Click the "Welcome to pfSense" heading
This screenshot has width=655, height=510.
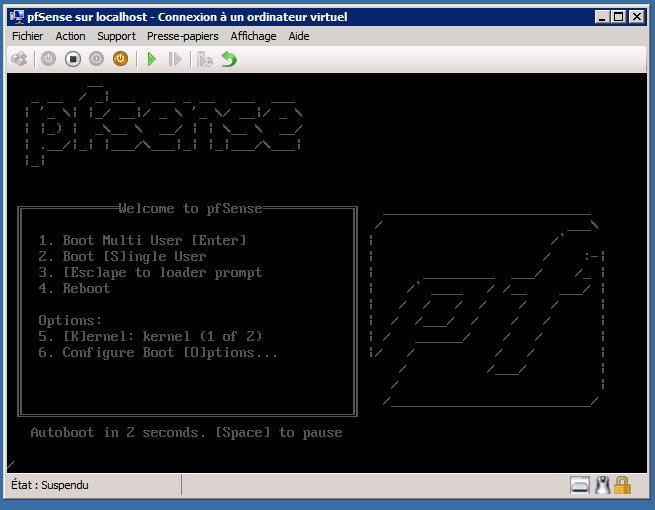(x=190, y=208)
